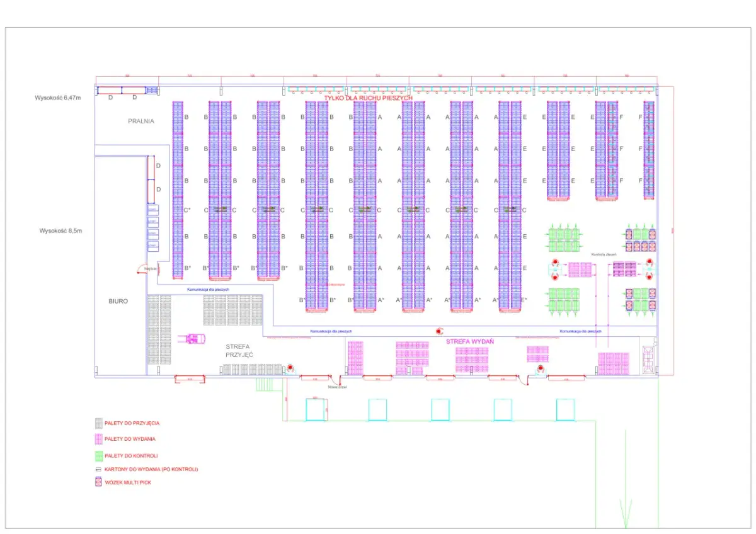Click the Wysokość 8,5m height label
This screenshot has height=534, width=756.
pos(61,230)
